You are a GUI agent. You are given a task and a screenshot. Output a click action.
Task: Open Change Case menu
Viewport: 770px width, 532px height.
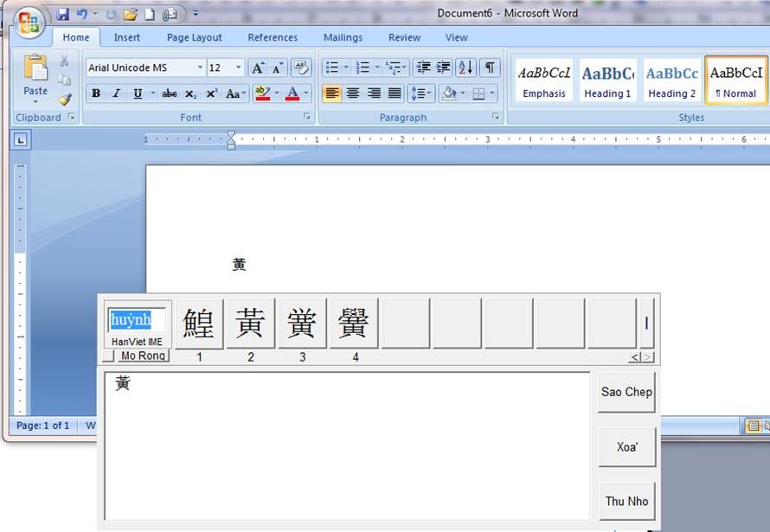[235, 93]
